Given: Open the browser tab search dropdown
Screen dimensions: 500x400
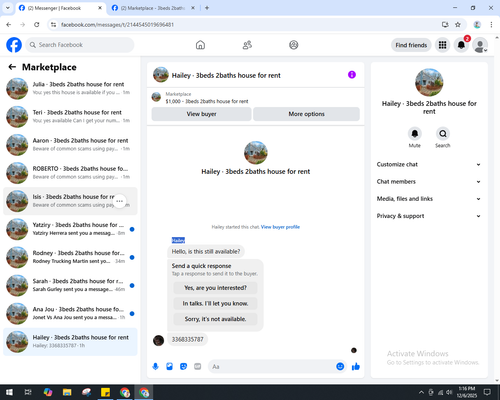Looking at the screenshot, I should (8, 8).
